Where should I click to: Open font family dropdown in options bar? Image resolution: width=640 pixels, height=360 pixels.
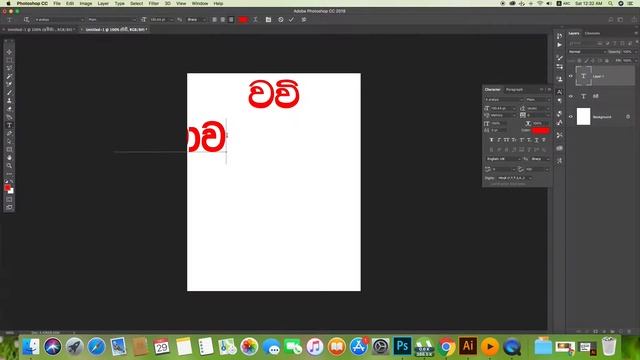point(59,20)
